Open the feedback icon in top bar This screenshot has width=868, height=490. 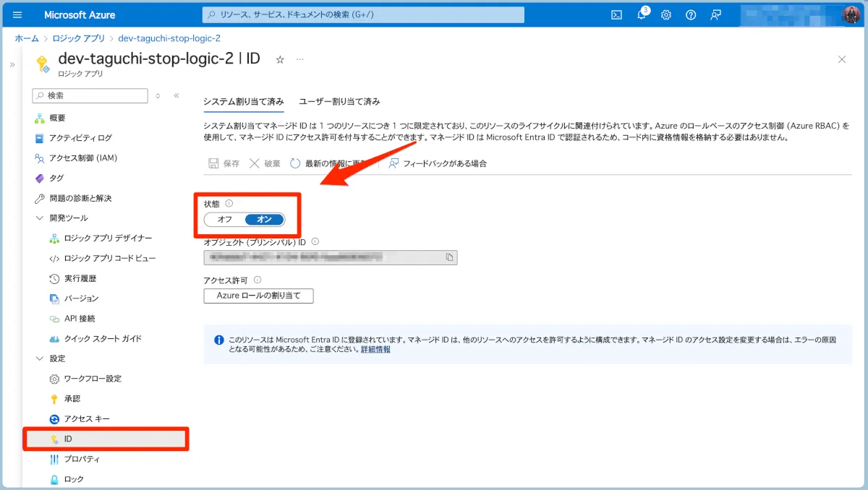tap(716, 14)
